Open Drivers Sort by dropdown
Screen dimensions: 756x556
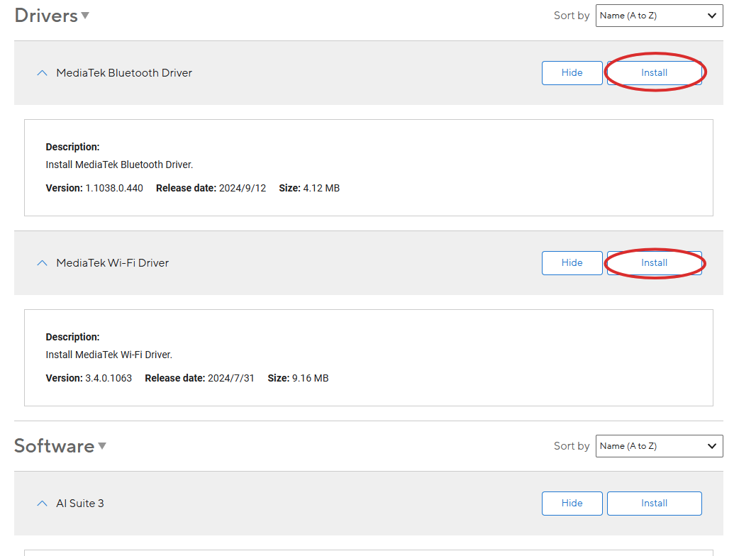pos(659,16)
